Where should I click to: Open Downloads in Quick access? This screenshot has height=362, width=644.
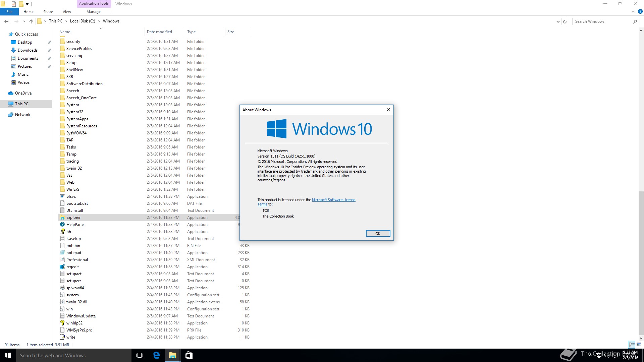tap(28, 50)
